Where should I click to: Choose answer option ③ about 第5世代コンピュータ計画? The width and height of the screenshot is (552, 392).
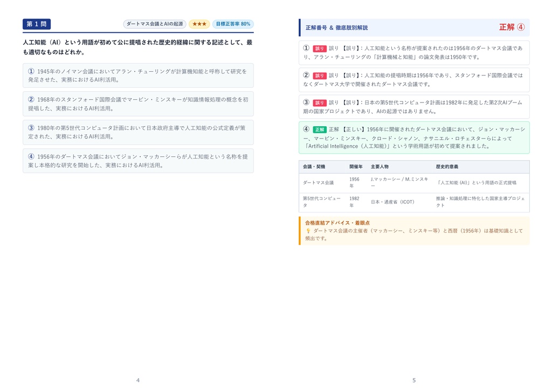[138, 132]
